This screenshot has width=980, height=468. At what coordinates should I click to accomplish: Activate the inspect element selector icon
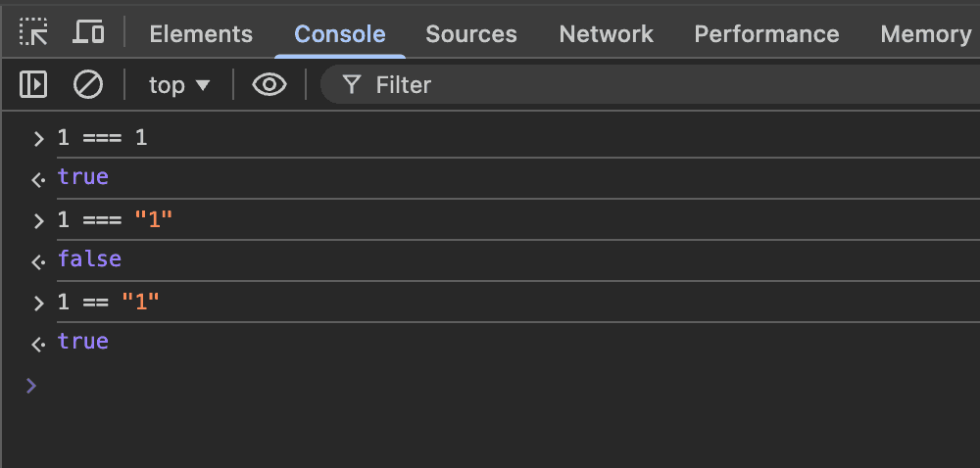pyautogui.click(x=33, y=33)
